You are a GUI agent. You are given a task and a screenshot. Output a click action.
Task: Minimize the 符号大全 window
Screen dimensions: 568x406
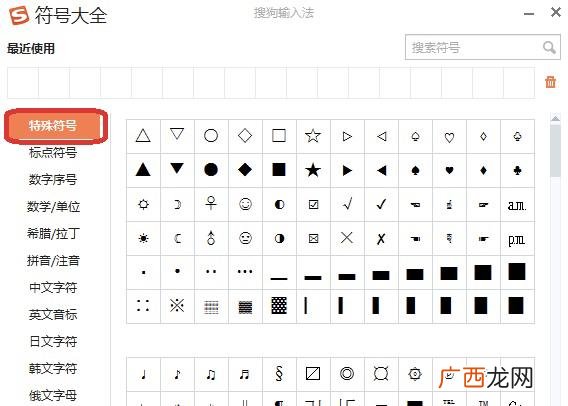tap(529, 14)
